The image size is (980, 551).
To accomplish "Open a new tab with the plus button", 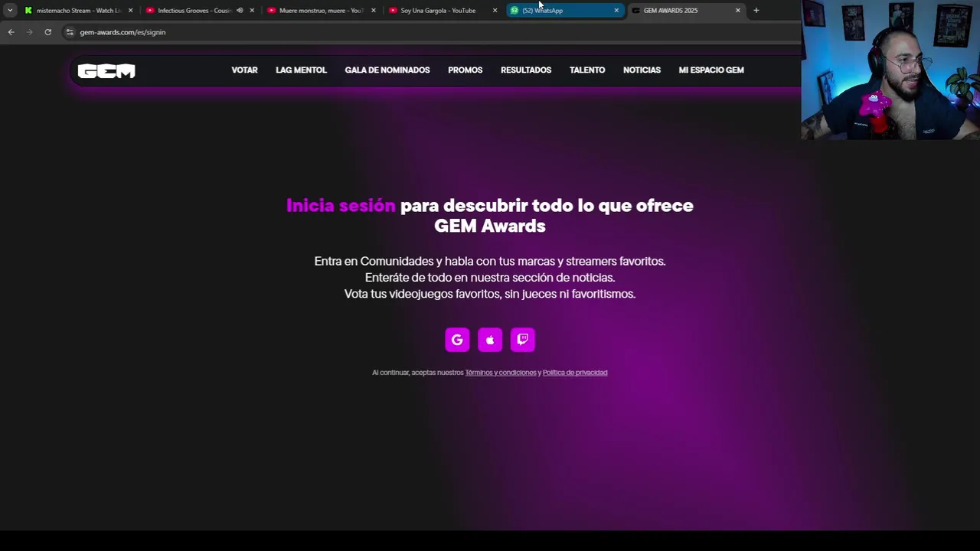I will (x=756, y=11).
